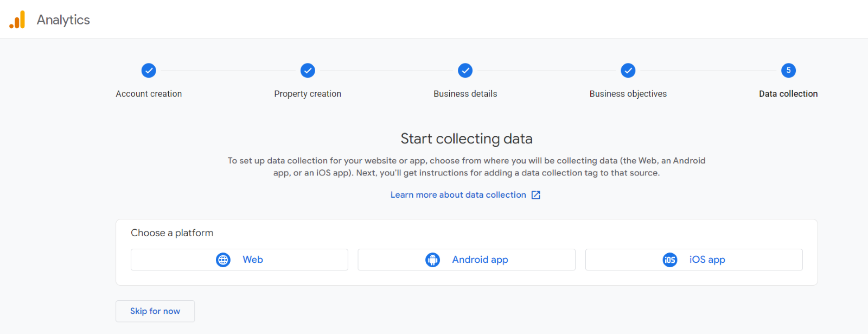
Task: Click the external link icon beside Learn more
Action: click(536, 195)
